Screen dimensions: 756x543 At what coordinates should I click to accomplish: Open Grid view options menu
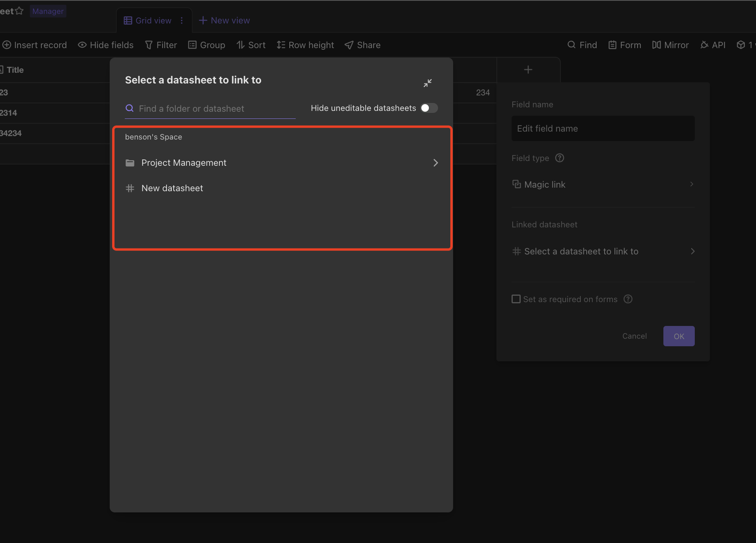(x=182, y=20)
